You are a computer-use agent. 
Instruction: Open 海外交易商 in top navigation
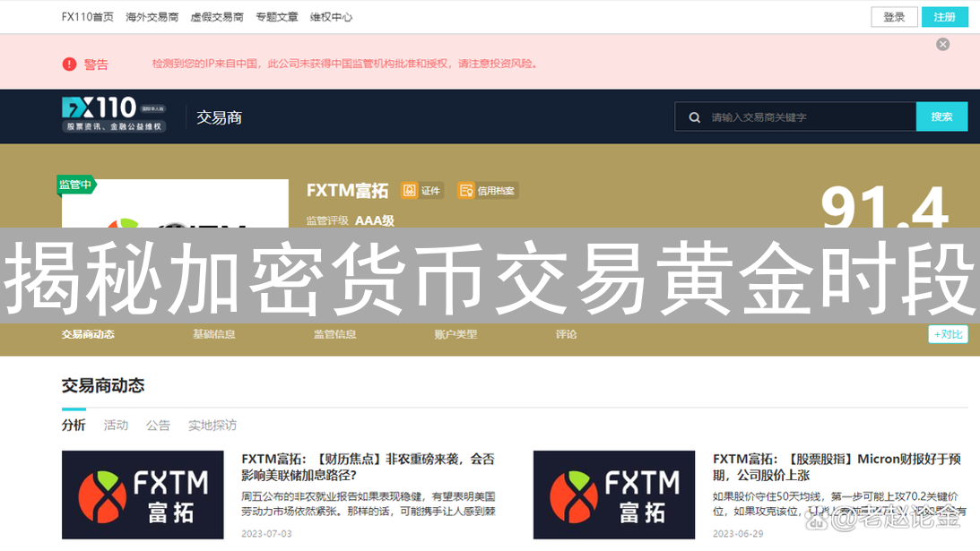pyautogui.click(x=152, y=17)
